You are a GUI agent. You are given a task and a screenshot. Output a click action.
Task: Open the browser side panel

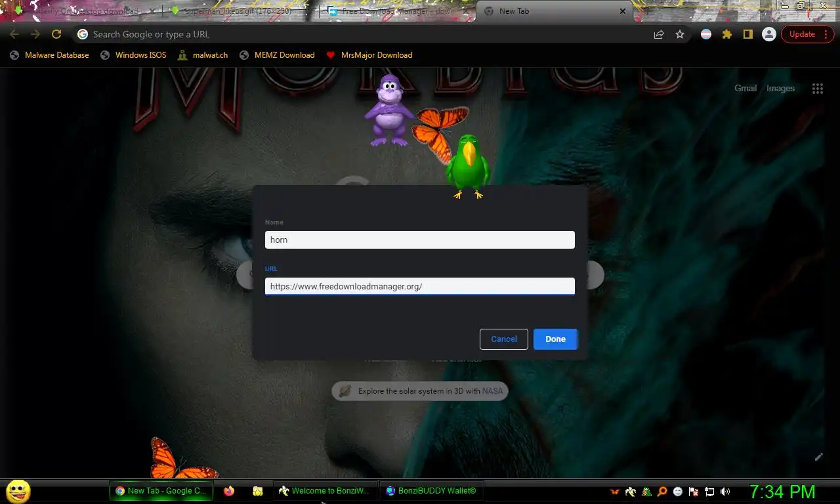(747, 34)
